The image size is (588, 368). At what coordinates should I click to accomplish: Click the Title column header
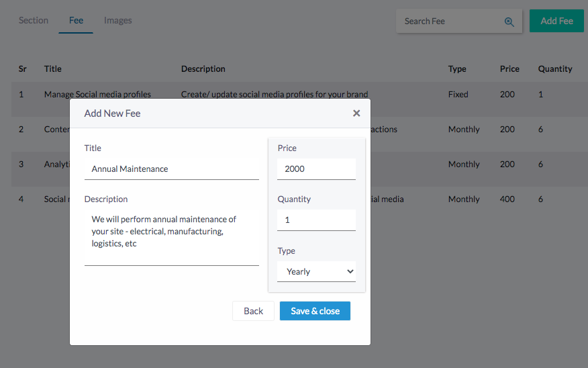[53, 69]
